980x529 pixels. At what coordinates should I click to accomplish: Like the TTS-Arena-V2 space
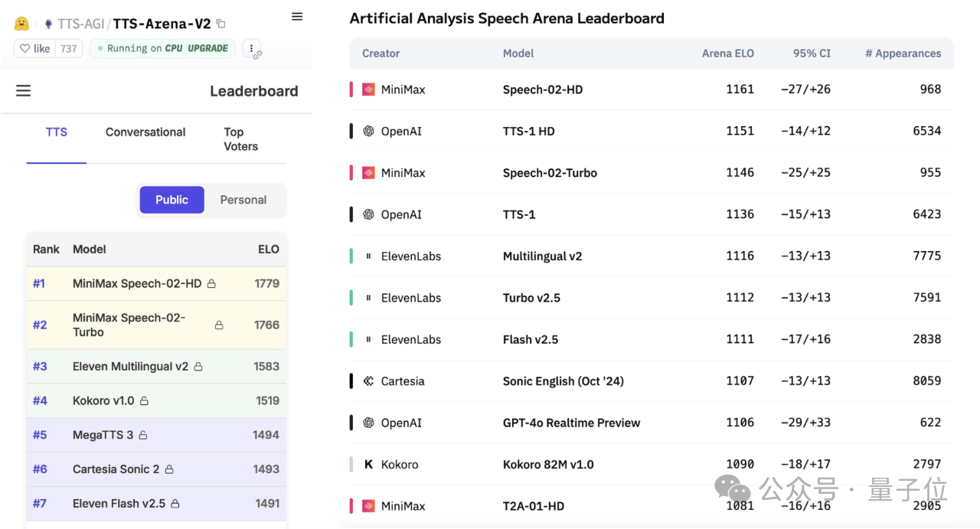[x=34, y=48]
